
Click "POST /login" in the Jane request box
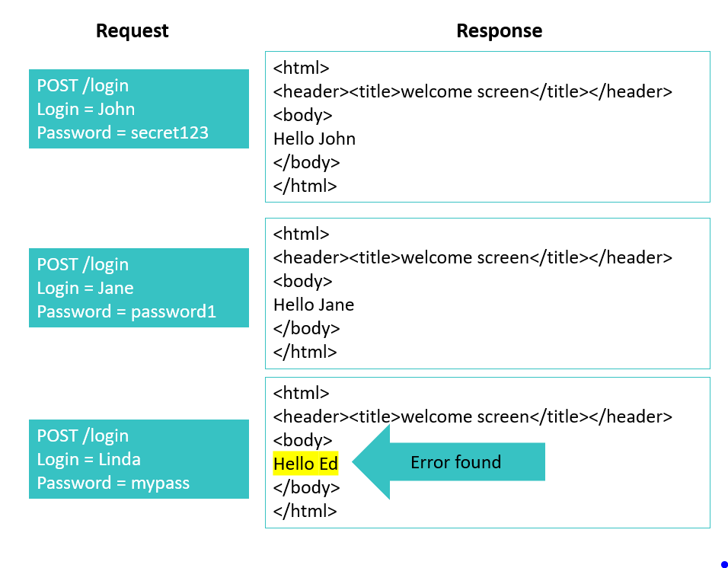click(x=83, y=264)
